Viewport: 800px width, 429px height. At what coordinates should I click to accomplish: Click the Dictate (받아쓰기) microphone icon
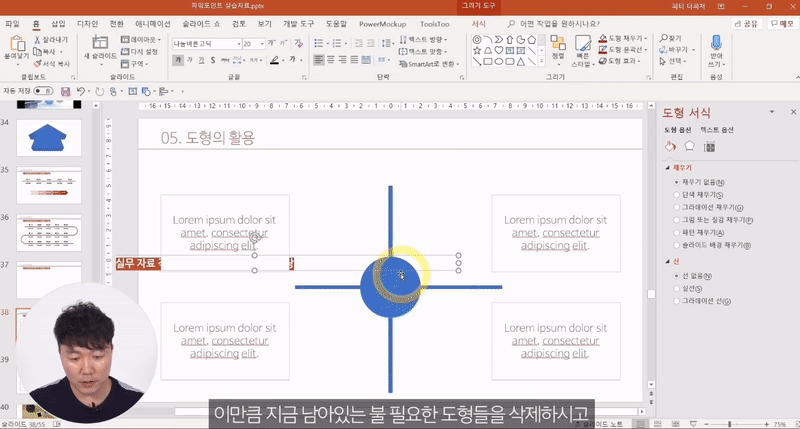click(716, 43)
